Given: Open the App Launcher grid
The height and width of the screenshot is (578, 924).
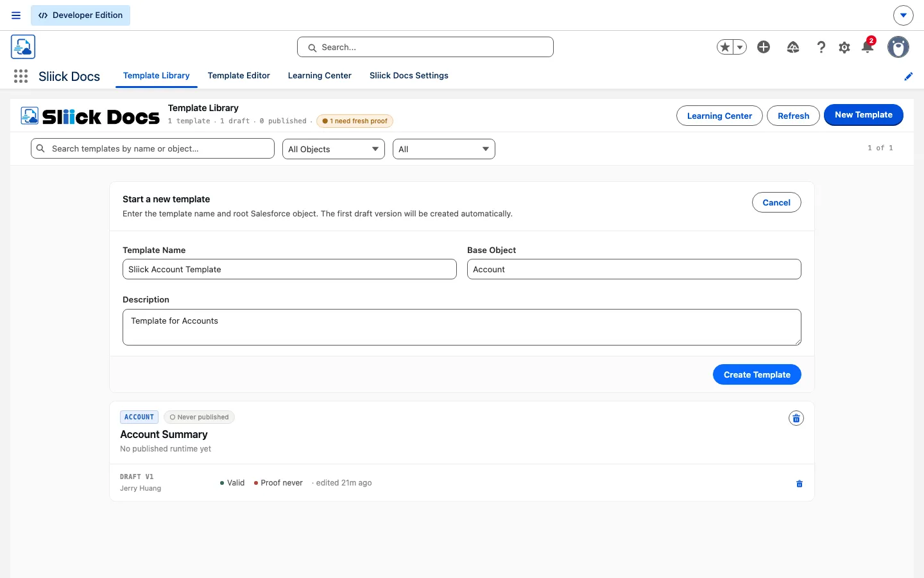Looking at the screenshot, I should 21,76.
